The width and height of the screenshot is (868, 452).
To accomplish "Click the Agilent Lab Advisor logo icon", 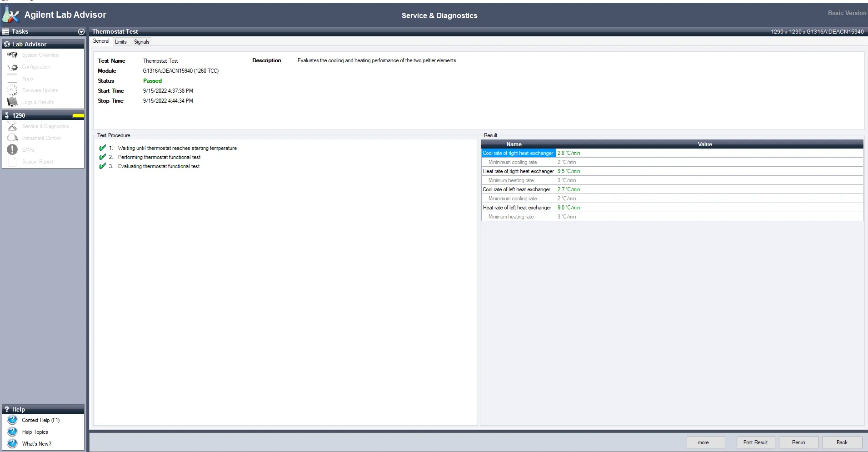I will [10, 15].
